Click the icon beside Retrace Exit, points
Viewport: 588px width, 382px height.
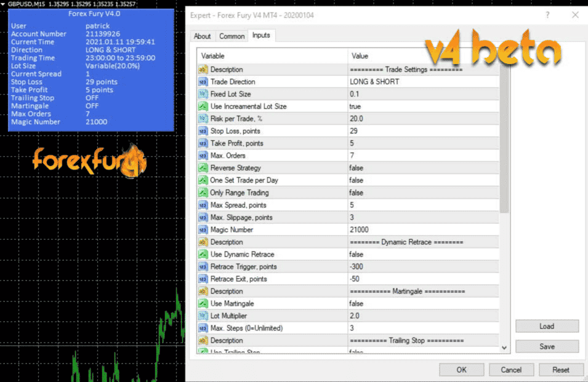pyautogui.click(x=203, y=279)
